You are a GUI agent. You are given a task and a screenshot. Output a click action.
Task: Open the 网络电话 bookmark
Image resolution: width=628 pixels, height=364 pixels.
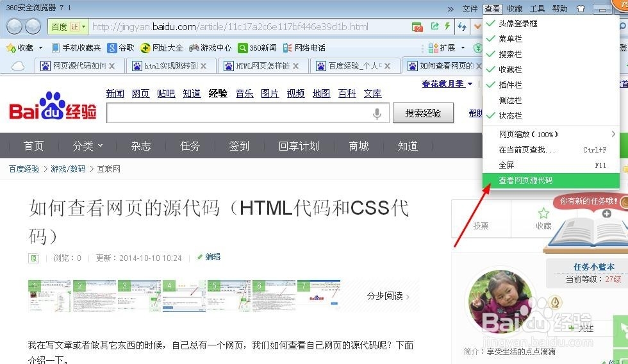click(304, 48)
